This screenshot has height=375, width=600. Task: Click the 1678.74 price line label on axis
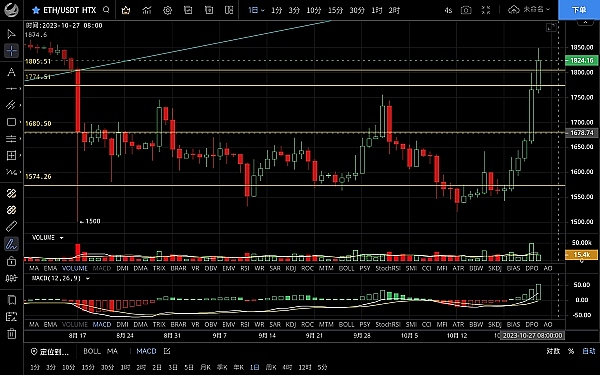pyautogui.click(x=582, y=133)
